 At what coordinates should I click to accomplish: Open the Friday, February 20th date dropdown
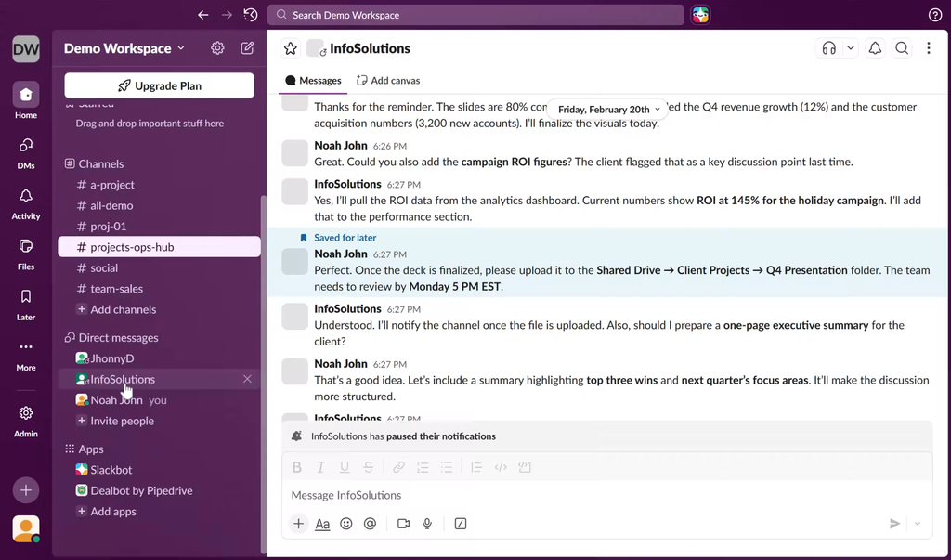(x=608, y=110)
